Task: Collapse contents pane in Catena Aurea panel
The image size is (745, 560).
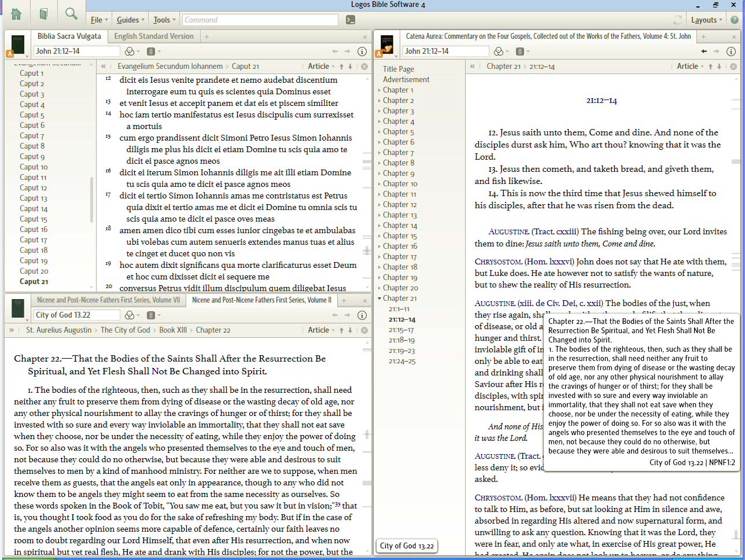Action: [473, 67]
